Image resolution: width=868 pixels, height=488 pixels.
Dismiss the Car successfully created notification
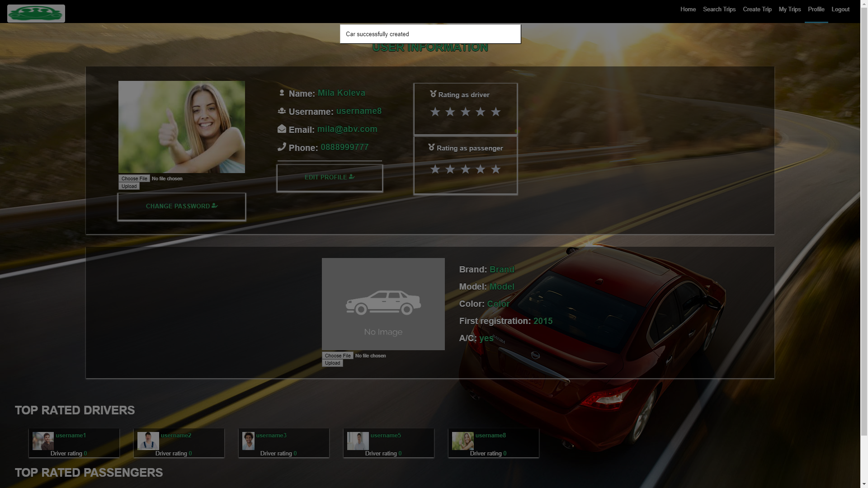[429, 34]
